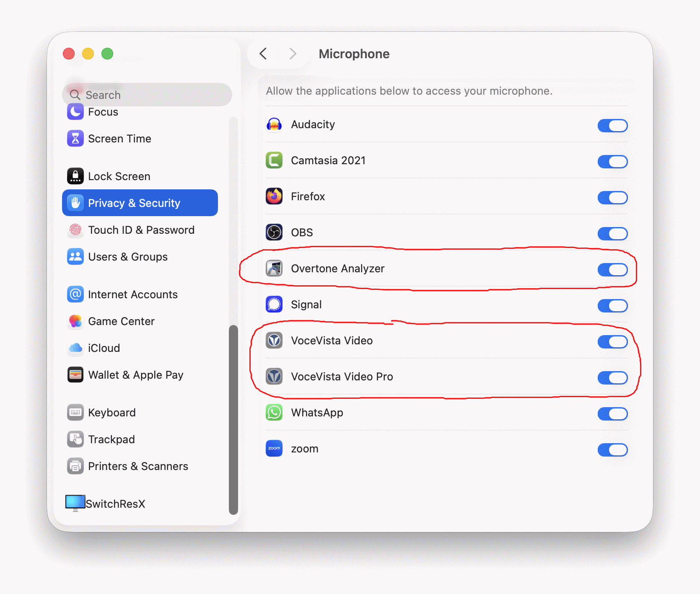Click the Audacity app icon
The image size is (700, 594).
click(x=274, y=125)
